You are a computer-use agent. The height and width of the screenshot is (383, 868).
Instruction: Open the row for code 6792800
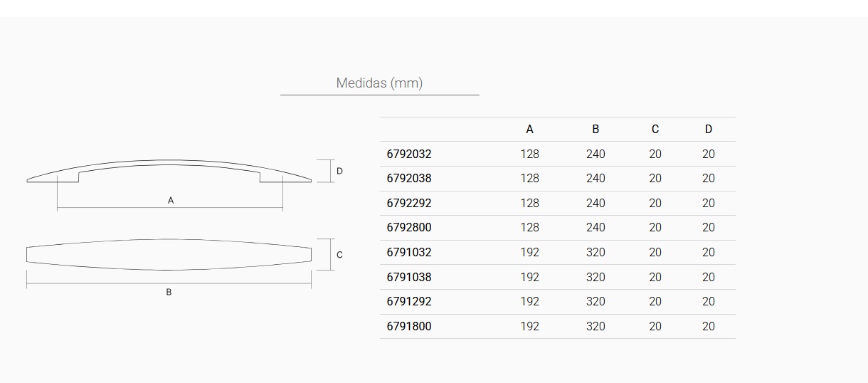(x=409, y=227)
